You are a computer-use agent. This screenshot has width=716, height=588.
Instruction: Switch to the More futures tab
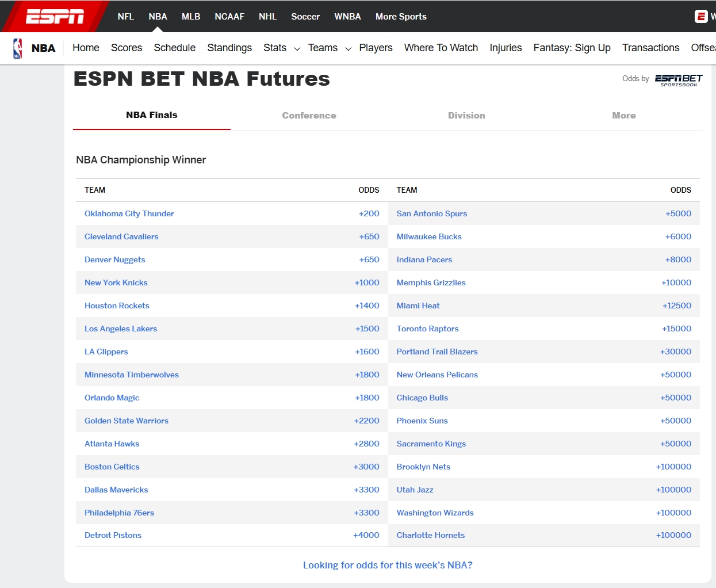click(x=624, y=116)
